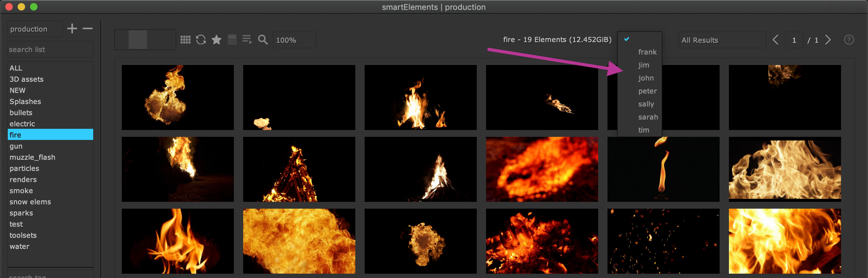Select the checked empty user entry

point(639,39)
